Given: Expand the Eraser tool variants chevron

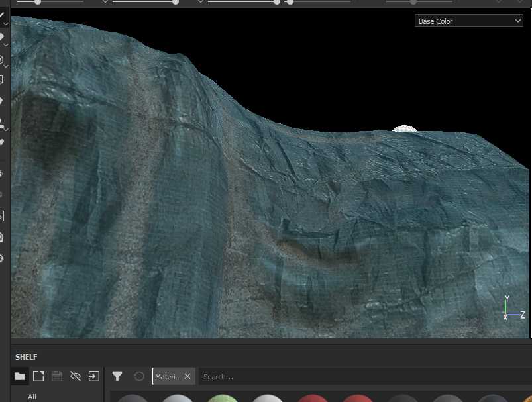Looking at the screenshot, I should click(6, 45).
